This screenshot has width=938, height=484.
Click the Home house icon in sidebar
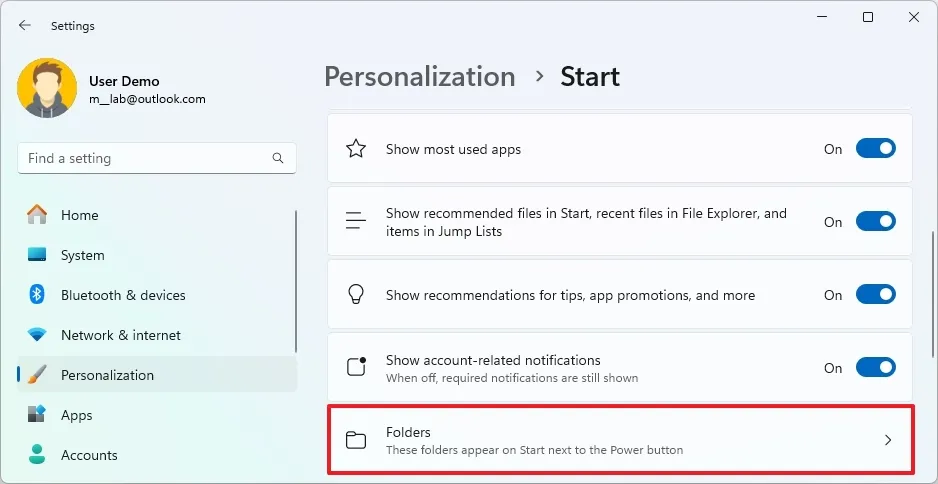[x=37, y=215]
